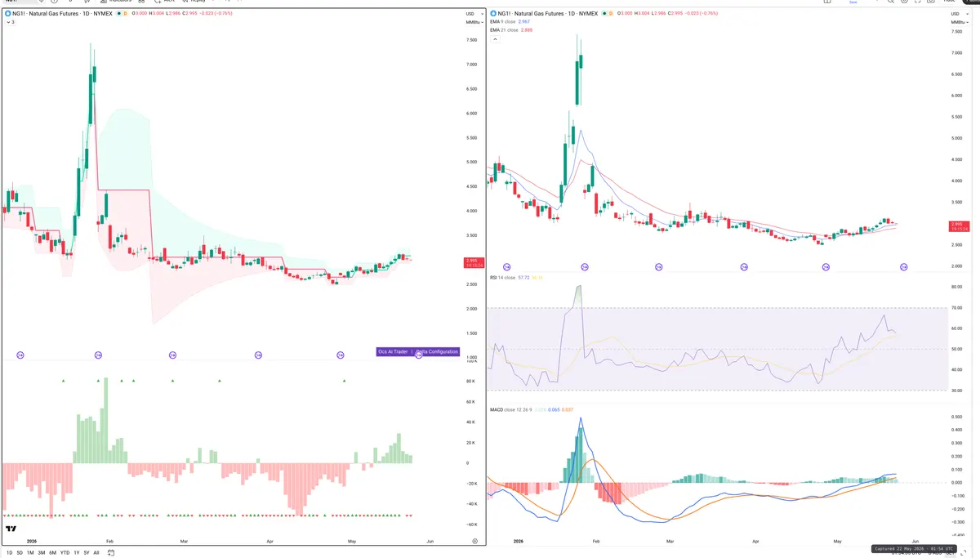This screenshot has height=558, width=980.
Task: Open the USD currency dropdown on right chart
Action: coord(959,14)
